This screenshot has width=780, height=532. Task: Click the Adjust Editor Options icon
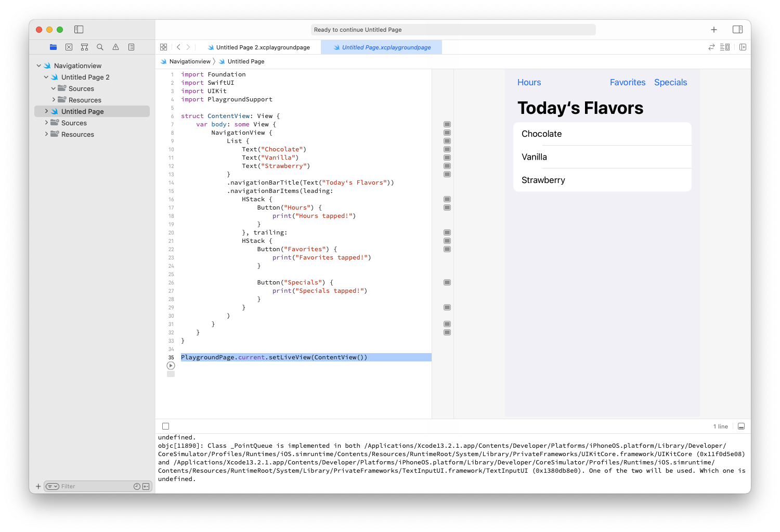(x=725, y=47)
